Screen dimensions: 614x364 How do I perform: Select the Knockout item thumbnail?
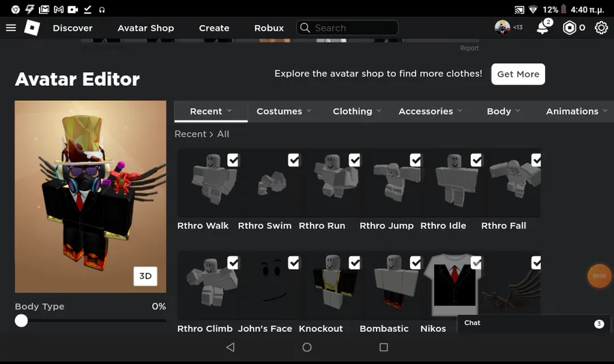pyautogui.click(x=329, y=286)
